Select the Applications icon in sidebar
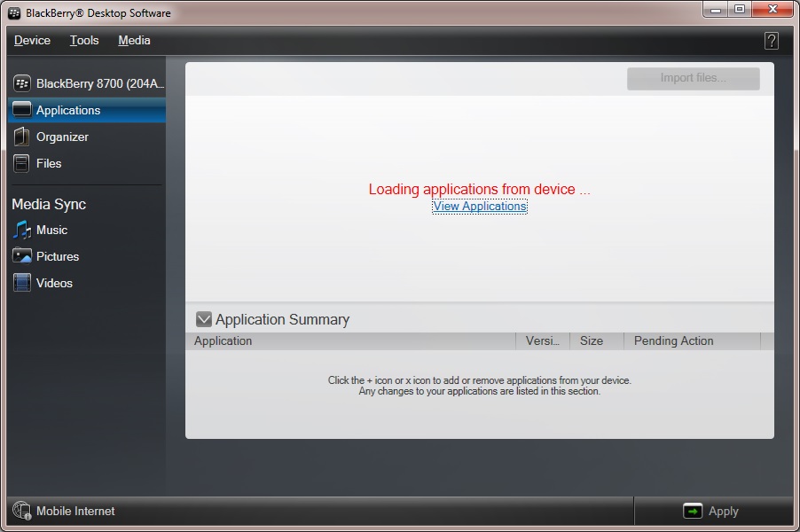 click(22, 110)
